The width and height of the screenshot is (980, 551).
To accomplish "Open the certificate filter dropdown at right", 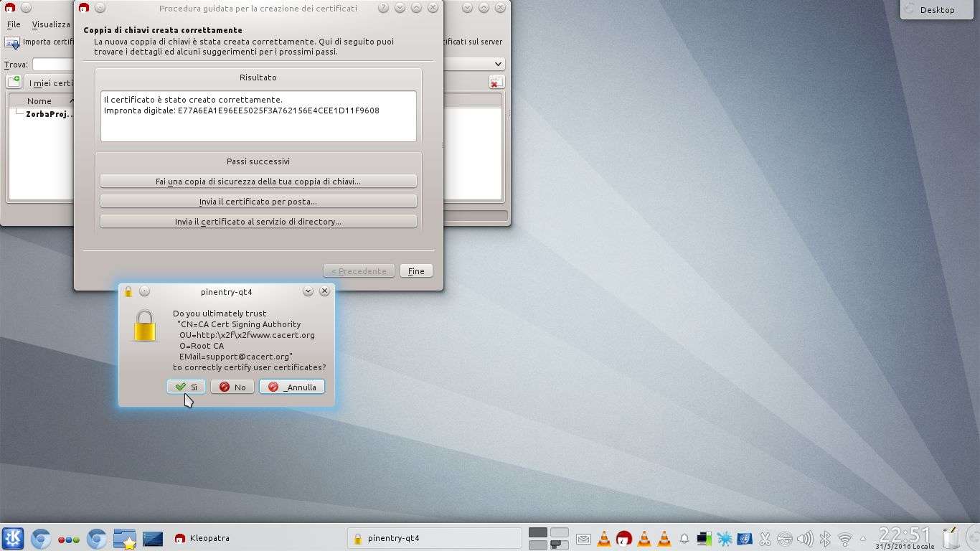I will pyautogui.click(x=498, y=64).
